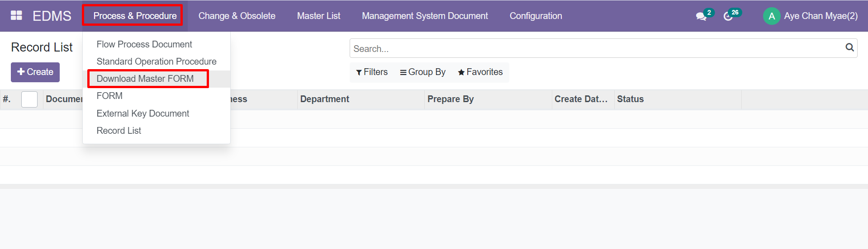Screen dimensions: 868x249
Task: Click the Create button
Action: coord(35,72)
